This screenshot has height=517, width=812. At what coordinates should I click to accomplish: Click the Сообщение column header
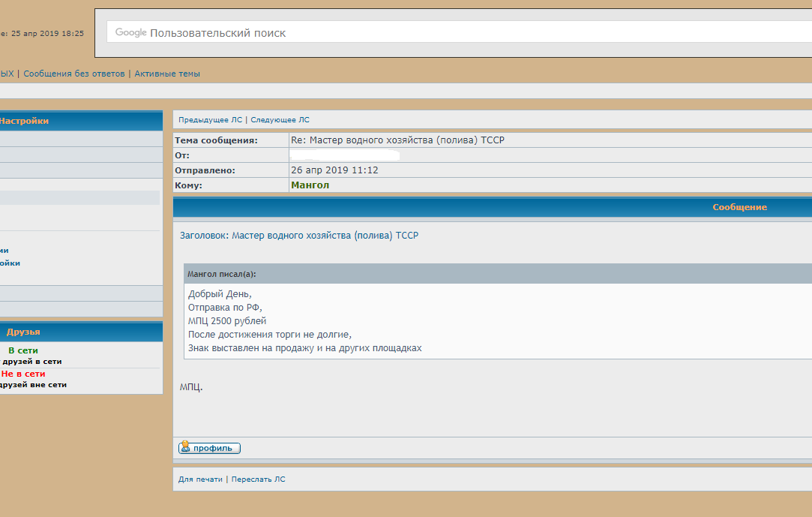click(739, 207)
